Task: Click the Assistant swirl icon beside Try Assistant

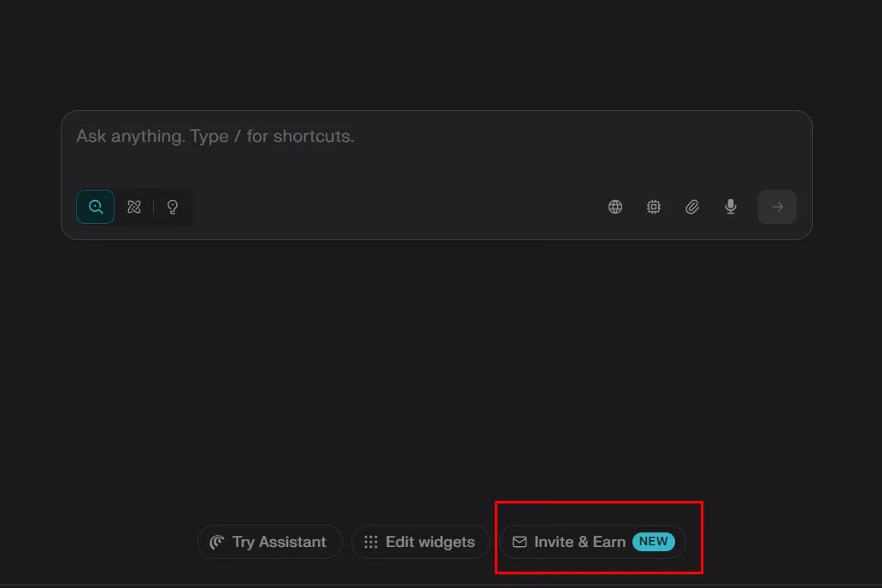Action: tap(217, 542)
